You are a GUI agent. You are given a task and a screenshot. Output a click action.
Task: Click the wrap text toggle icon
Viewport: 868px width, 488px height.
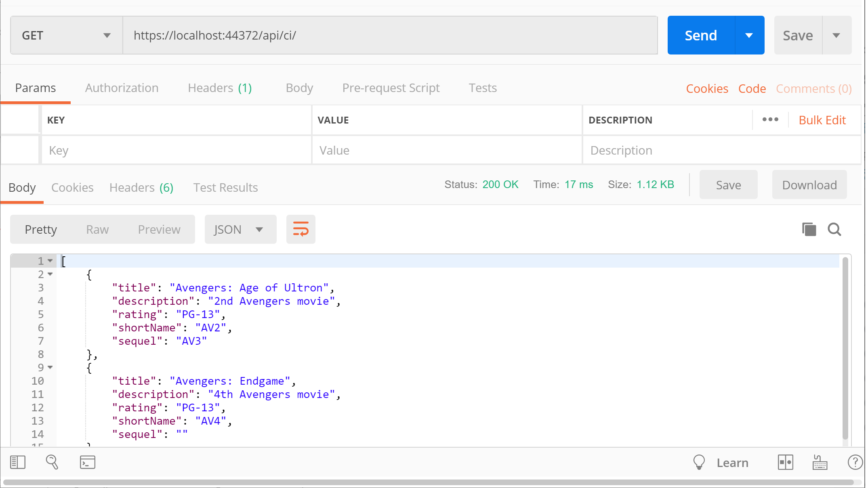click(301, 229)
